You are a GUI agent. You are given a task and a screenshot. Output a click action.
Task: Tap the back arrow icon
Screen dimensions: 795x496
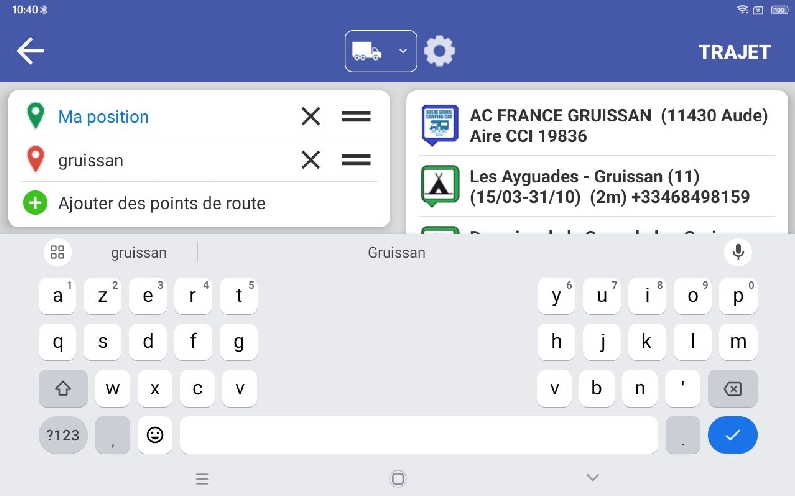tap(30, 51)
